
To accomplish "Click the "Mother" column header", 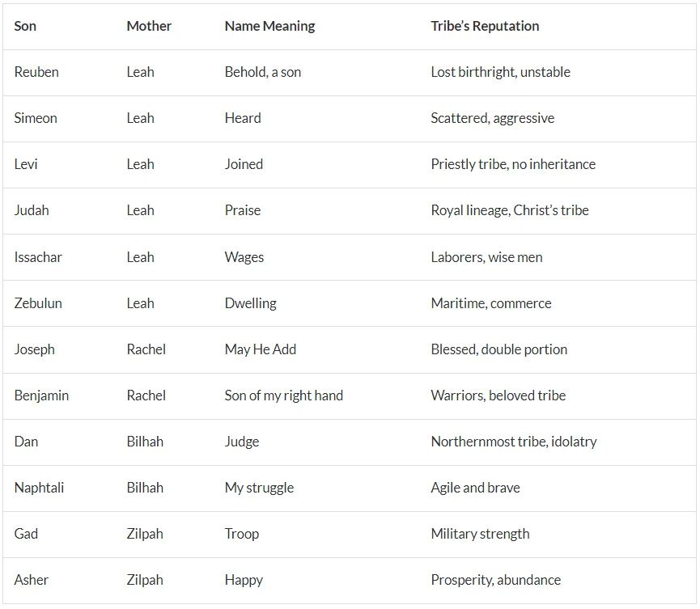I will pyautogui.click(x=149, y=26).
